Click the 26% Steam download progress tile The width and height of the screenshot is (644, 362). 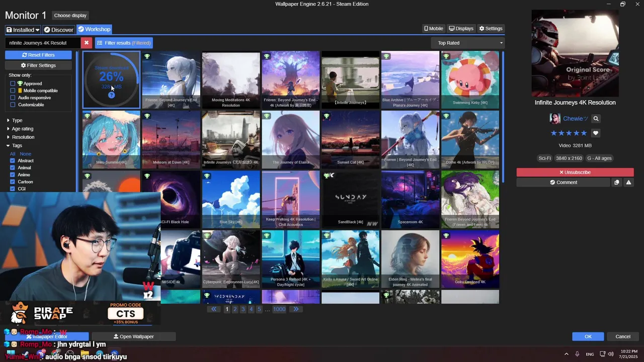click(x=111, y=80)
